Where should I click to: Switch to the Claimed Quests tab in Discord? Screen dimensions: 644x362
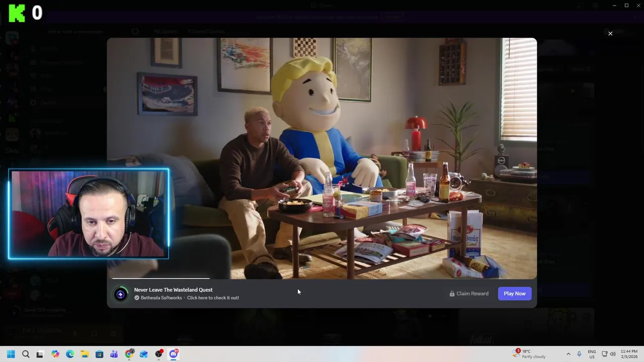[x=206, y=31]
